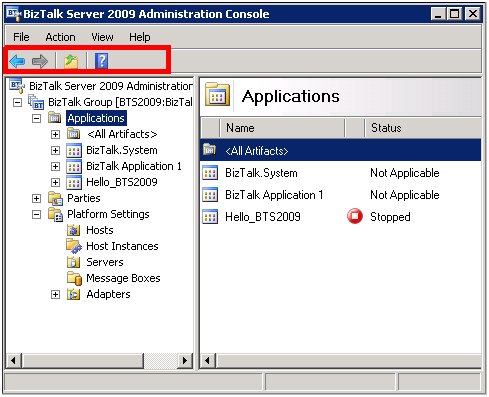
Task: Click the red Stopped status icon for Hello_BTS2009
Action: (355, 216)
